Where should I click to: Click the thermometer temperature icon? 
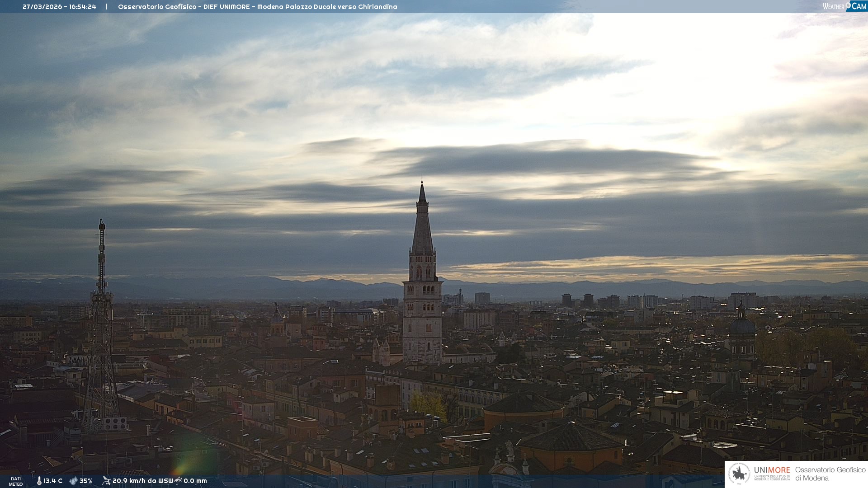pyautogui.click(x=39, y=481)
